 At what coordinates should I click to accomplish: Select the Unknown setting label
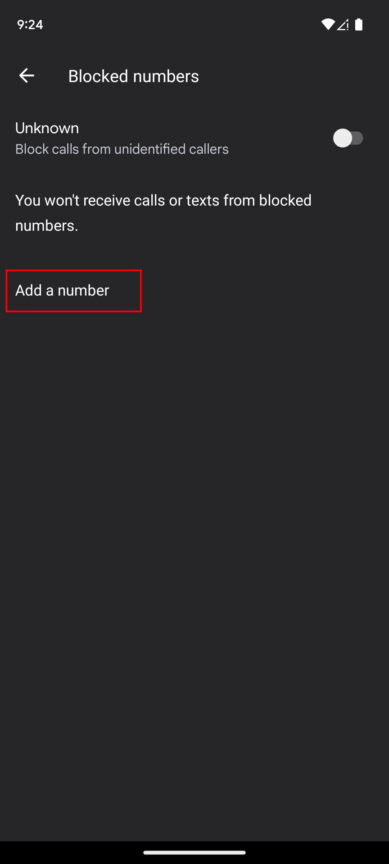[47, 128]
